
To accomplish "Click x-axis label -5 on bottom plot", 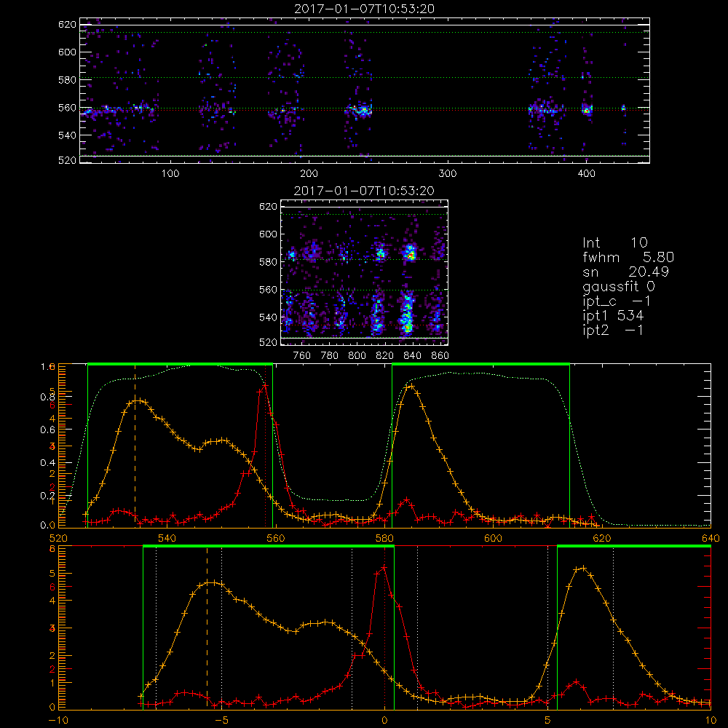I will click(x=221, y=721).
